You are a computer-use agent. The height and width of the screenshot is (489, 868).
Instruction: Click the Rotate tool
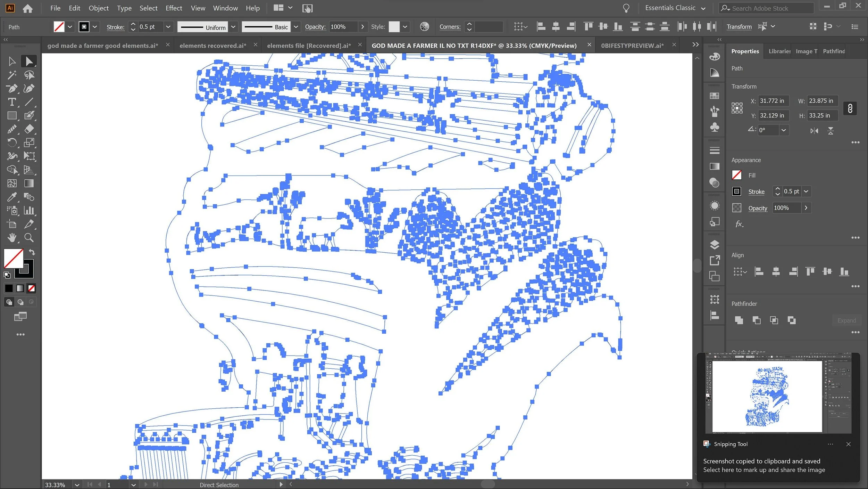click(x=12, y=142)
